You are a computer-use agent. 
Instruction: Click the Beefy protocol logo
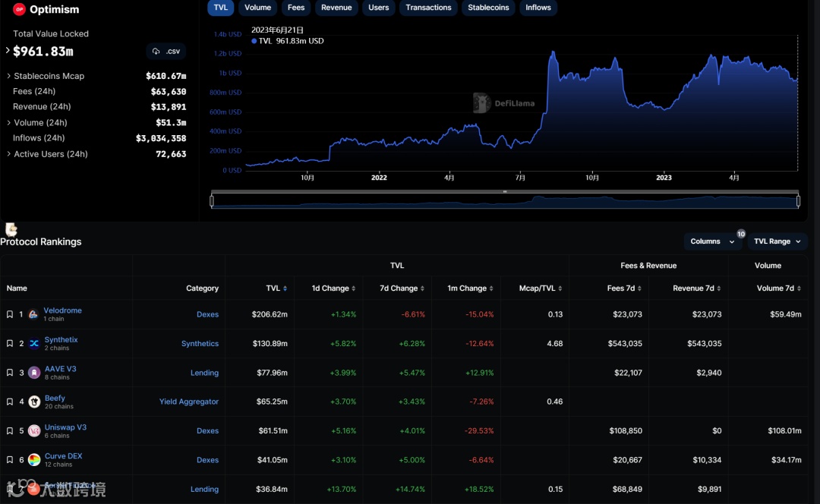coord(34,402)
